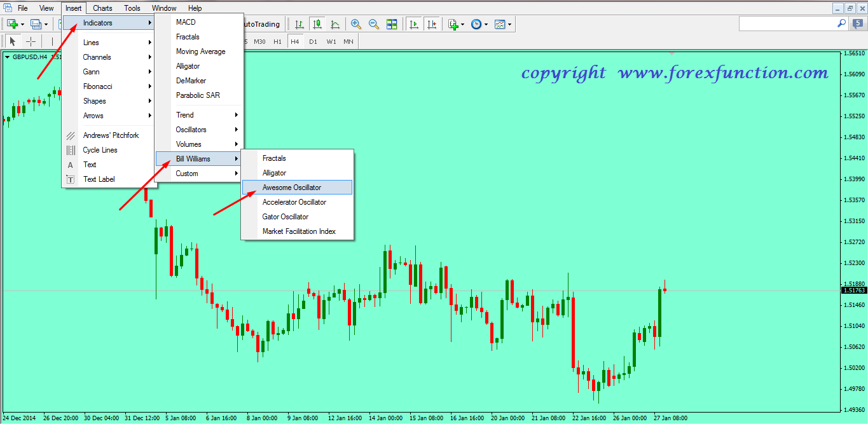Choose the Text Label item
The height and width of the screenshot is (424, 868).
[x=109, y=179]
